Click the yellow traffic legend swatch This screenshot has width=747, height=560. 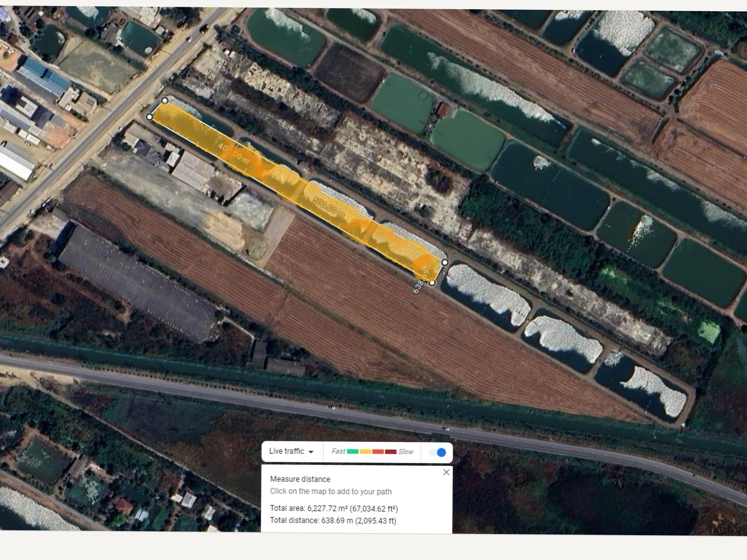tap(365, 451)
